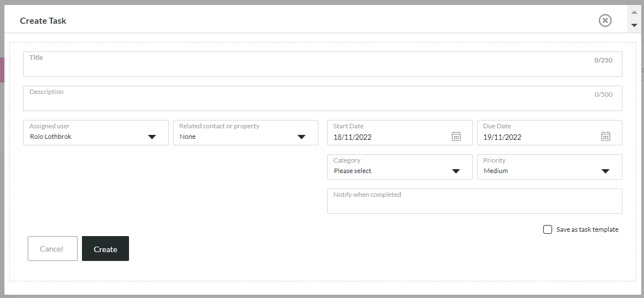Screen dimensions: 644x298
Task: Open the Start Date calendar picker icon
Action: tap(456, 137)
